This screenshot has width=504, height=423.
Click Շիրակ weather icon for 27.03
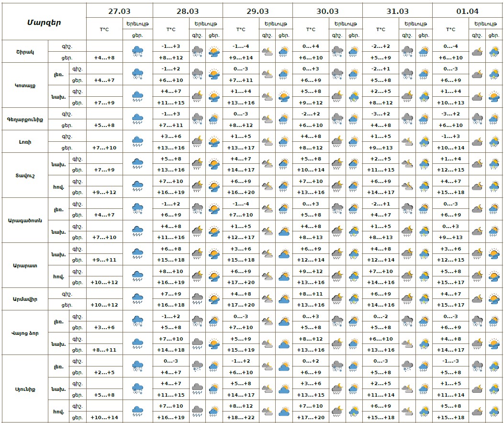137,52
